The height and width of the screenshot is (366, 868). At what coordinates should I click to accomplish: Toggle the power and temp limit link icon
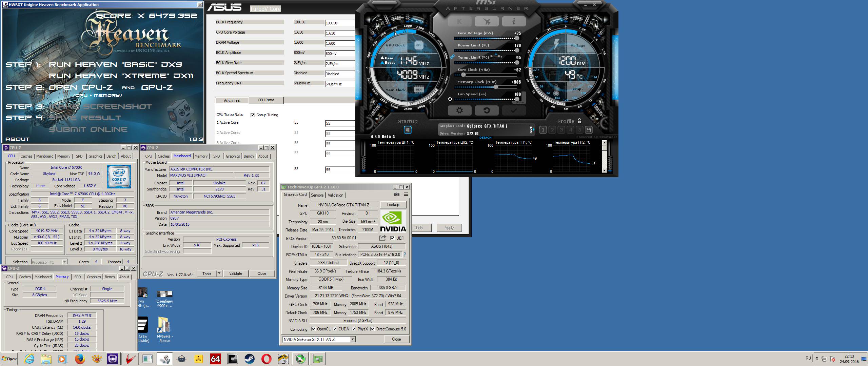point(452,57)
